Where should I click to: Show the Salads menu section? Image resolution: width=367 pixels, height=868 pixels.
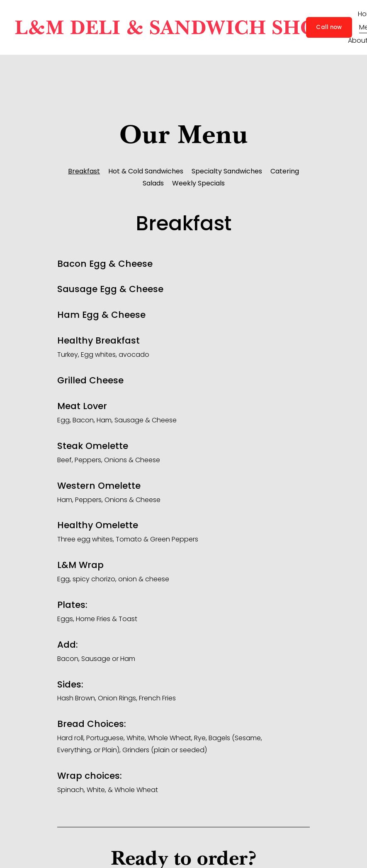153,183
